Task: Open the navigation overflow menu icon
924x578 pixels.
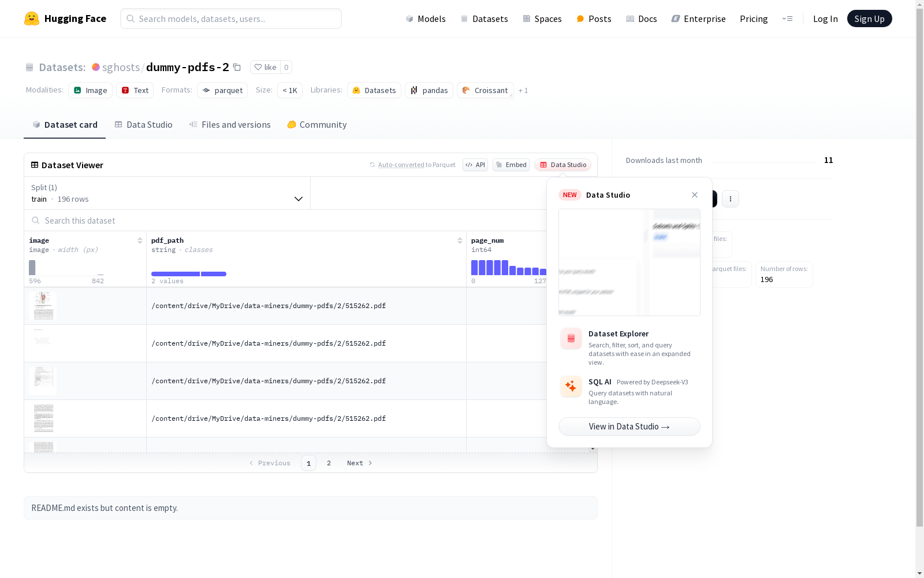Action: (787, 18)
